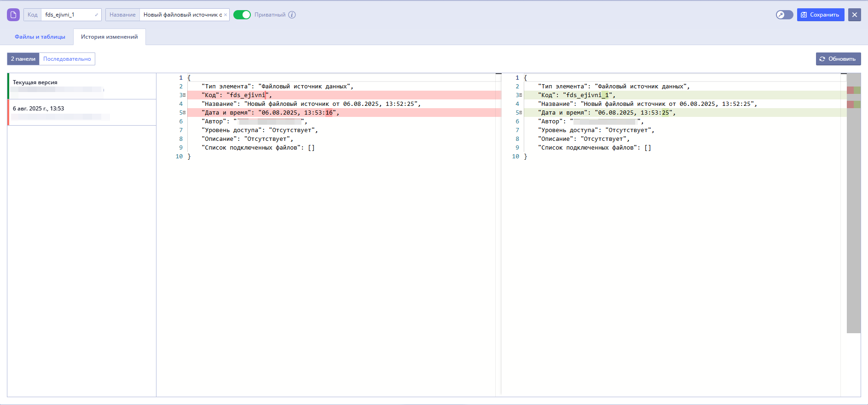This screenshot has width=868, height=405.
Task: Click the Сохранить button
Action: [821, 15]
